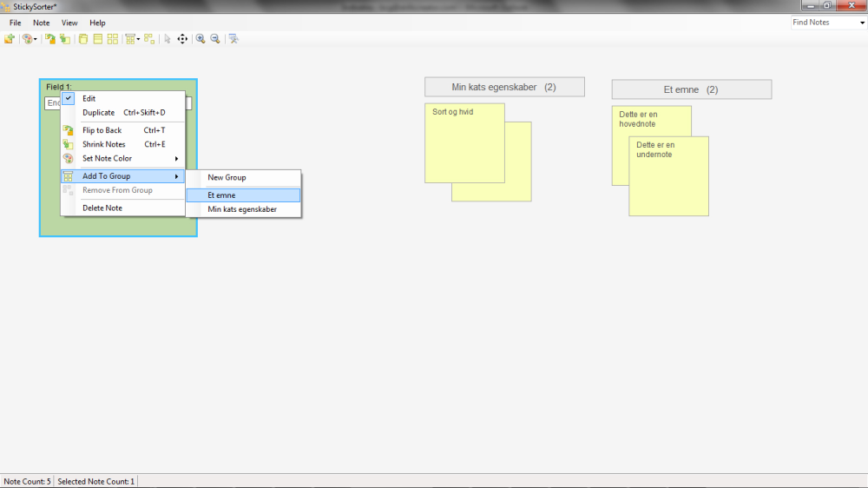Screen dimensions: 868x488
Task: Click the new note toolbar icon
Action: (x=9, y=39)
